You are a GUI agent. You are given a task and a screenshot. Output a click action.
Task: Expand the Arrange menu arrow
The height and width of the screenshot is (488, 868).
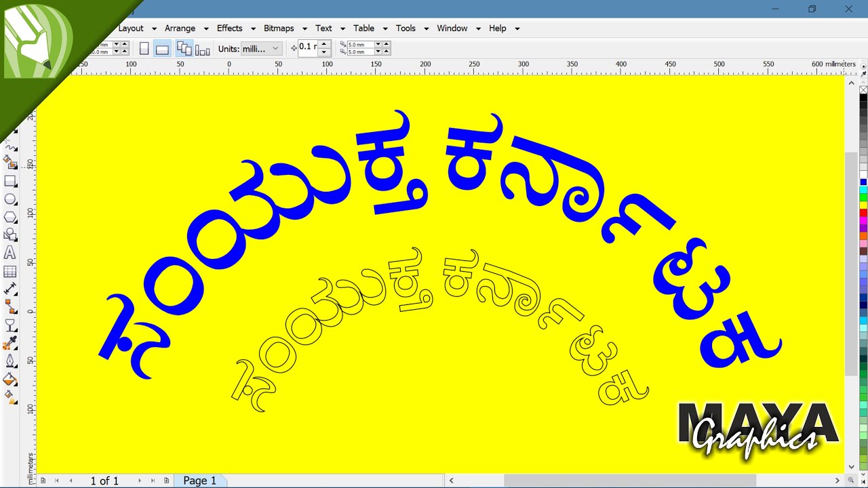click(x=205, y=28)
